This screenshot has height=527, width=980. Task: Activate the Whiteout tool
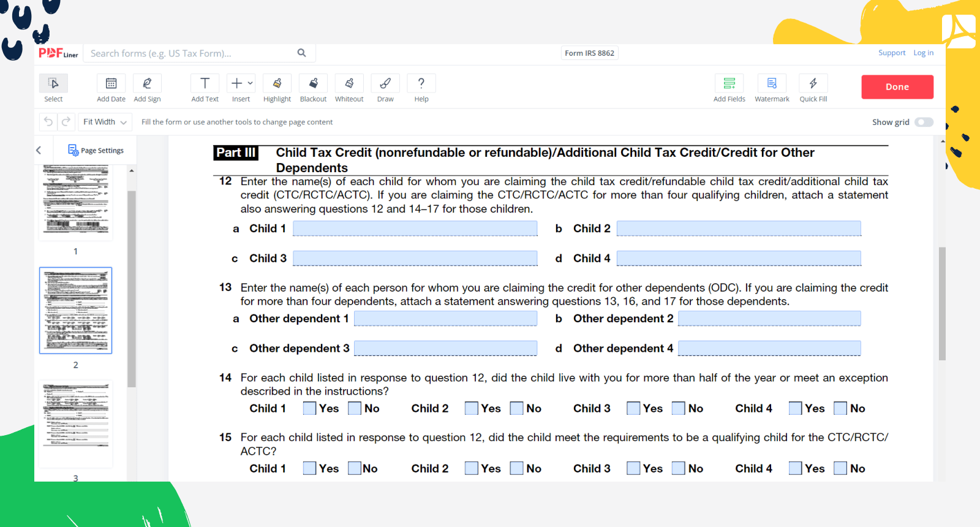pyautogui.click(x=349, y=84)
